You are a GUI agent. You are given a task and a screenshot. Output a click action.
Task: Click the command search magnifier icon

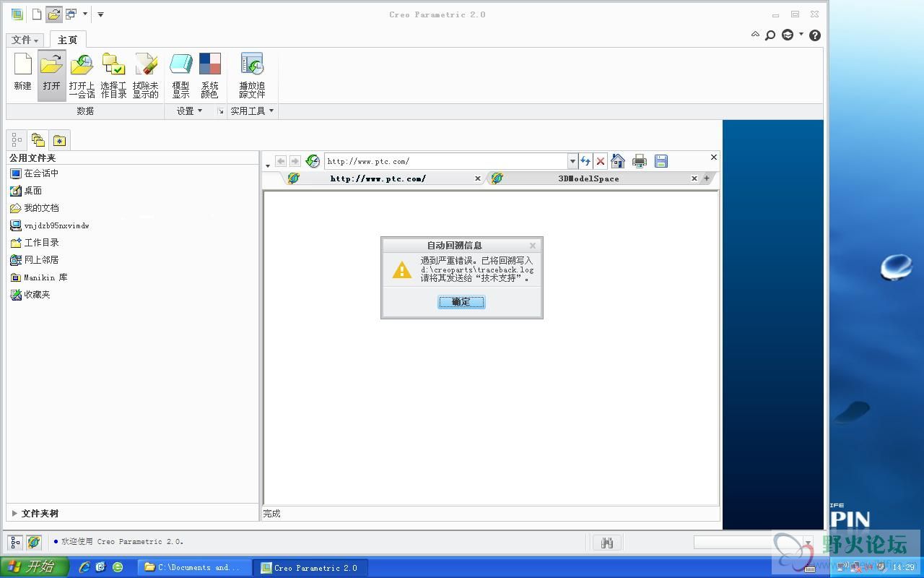pos(770,35)
